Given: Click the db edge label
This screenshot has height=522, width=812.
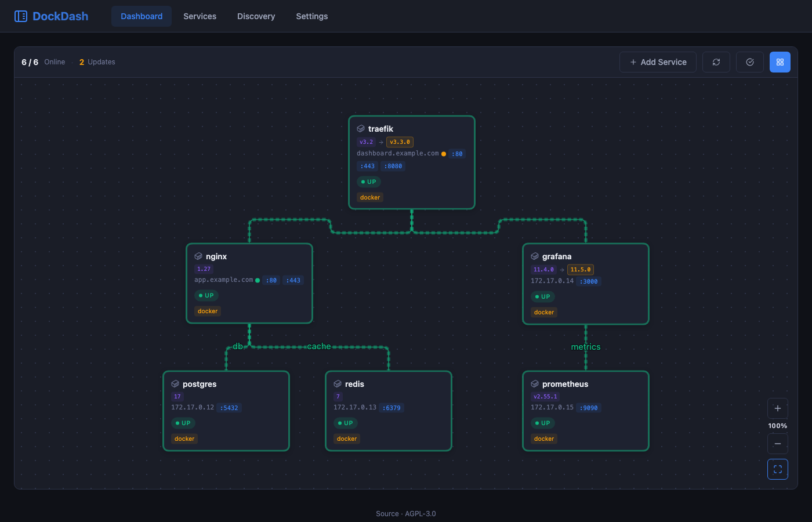Looking at the screenshot, I should tap(238, 346).
